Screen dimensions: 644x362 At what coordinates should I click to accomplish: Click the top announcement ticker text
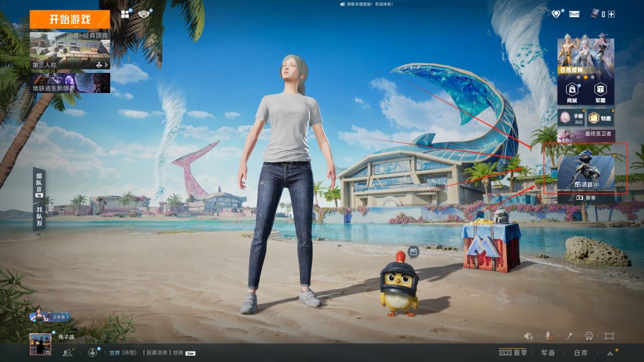point(370,4)
